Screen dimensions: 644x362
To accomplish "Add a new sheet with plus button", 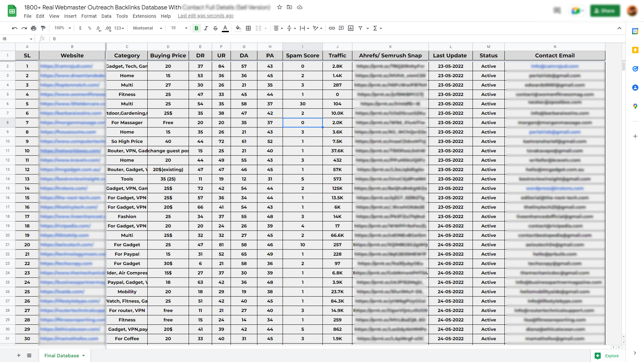I will tap(19, 355).
